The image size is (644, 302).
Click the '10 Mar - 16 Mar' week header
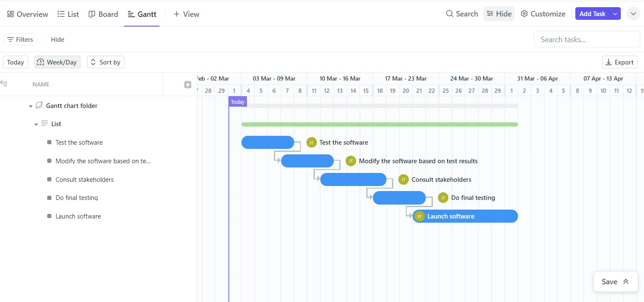coord(340,78)
